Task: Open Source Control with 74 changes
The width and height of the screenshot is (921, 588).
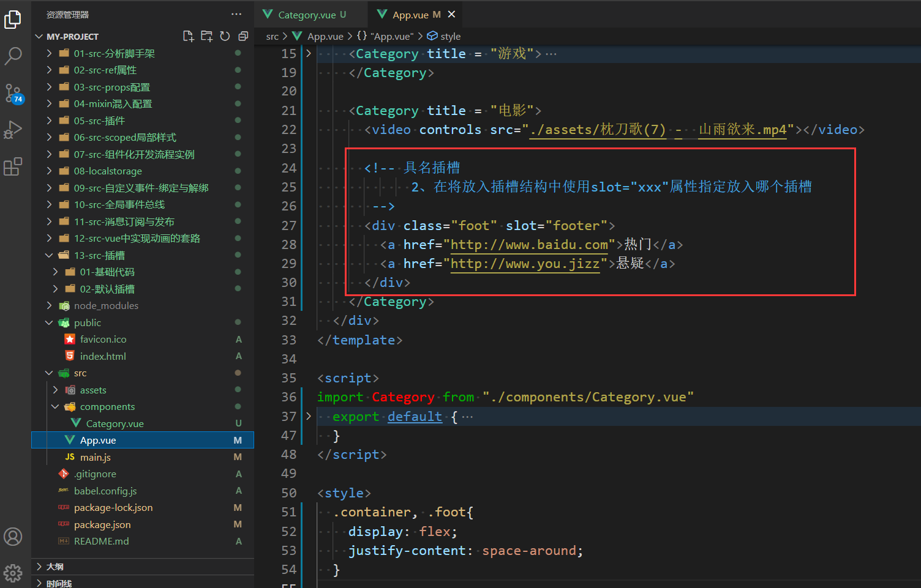Action: pos(13,93)
